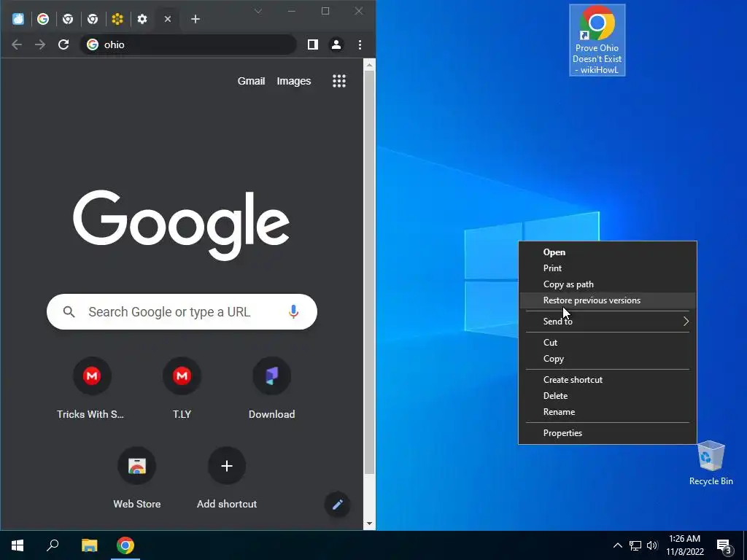Open Google Images link
This screenshot has width=747, height=560.
(x=293, y=82)
